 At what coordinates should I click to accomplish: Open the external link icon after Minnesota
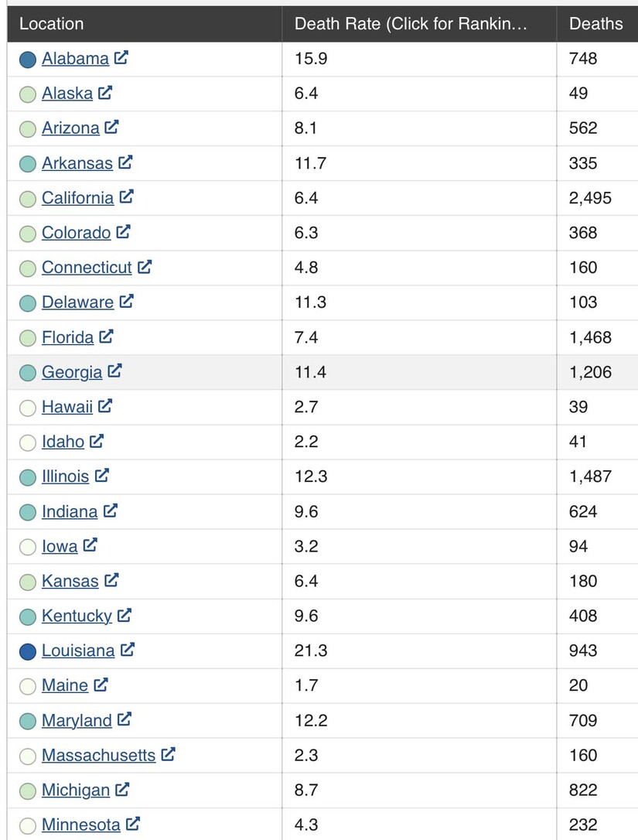click(133, 824)
